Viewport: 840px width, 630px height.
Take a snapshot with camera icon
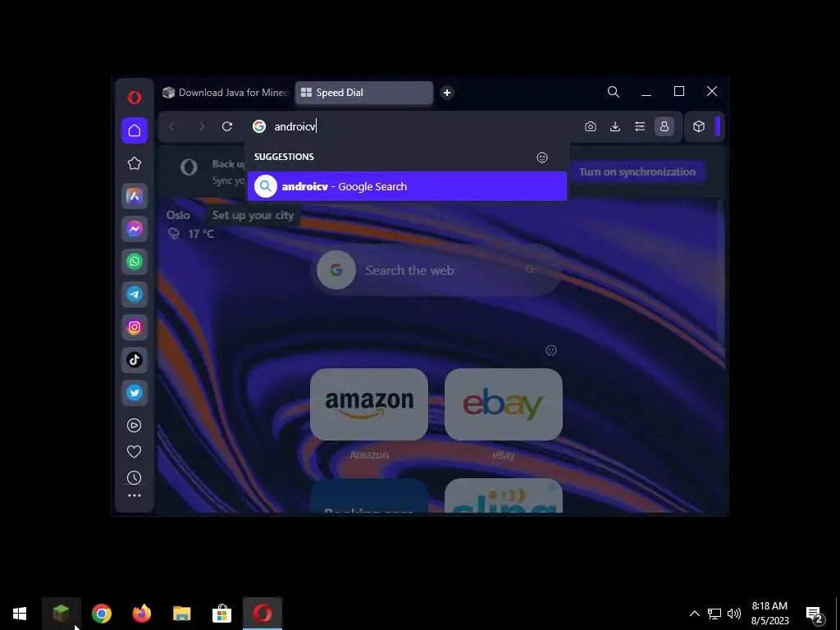pos(591,126)
